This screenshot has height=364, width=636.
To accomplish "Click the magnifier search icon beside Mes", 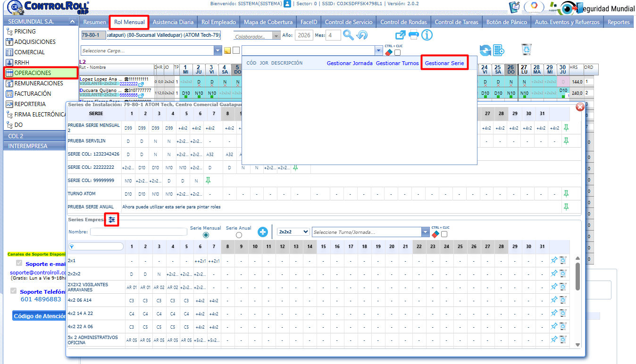I will coord(348,35).
